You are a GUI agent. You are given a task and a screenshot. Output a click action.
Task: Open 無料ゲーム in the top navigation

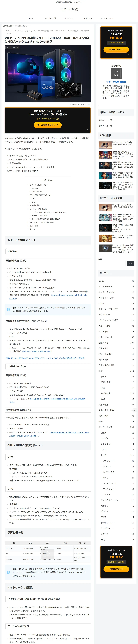(69, 18)
